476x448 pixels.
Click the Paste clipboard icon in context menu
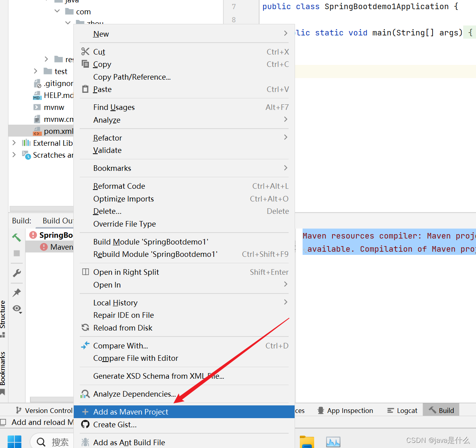tap(85, 89)
